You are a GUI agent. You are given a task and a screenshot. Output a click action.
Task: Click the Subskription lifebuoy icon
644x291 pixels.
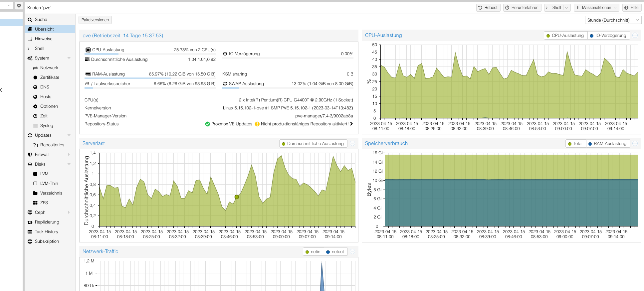pos(30,241)
